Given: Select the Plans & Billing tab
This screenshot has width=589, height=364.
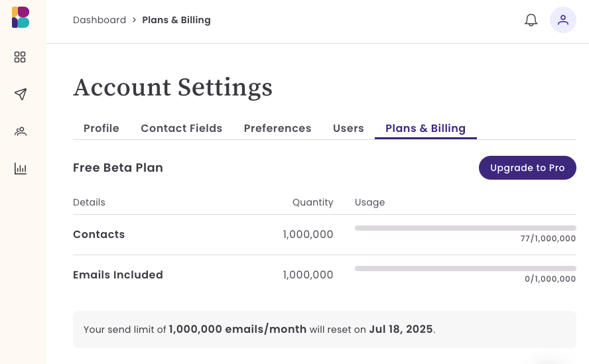Looking at the screenshot, I should (425, 128).
